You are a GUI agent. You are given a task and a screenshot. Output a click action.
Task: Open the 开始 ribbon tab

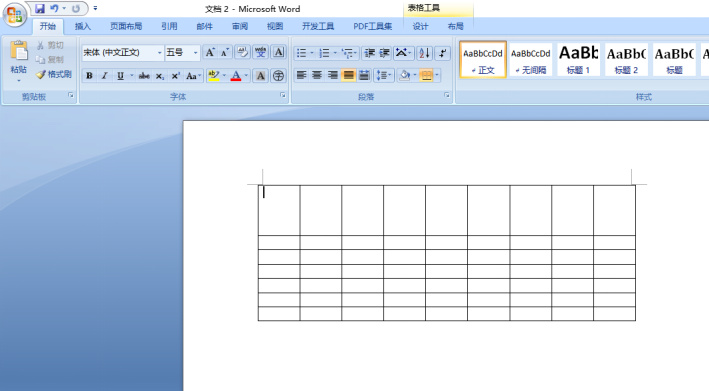47,26
